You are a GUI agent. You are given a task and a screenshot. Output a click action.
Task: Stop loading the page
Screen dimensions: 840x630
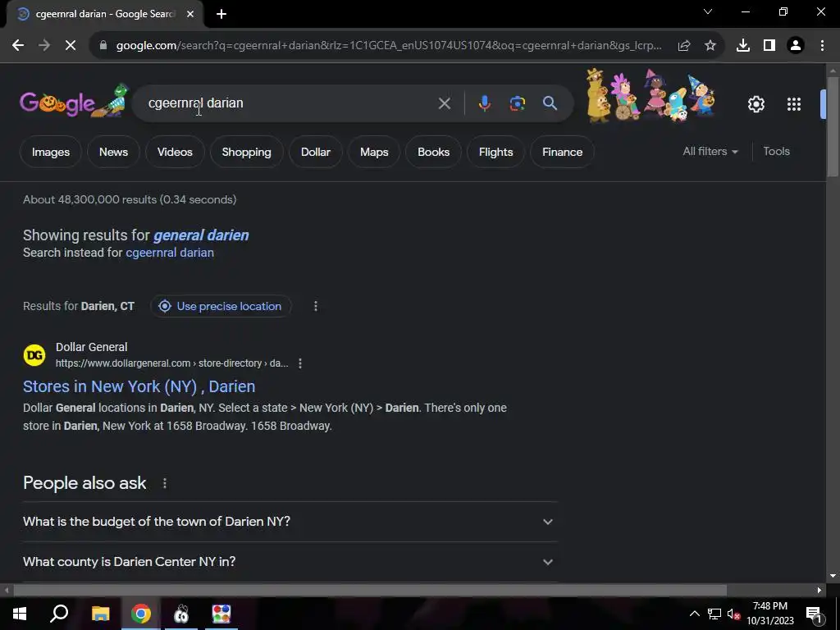(71, 46)
